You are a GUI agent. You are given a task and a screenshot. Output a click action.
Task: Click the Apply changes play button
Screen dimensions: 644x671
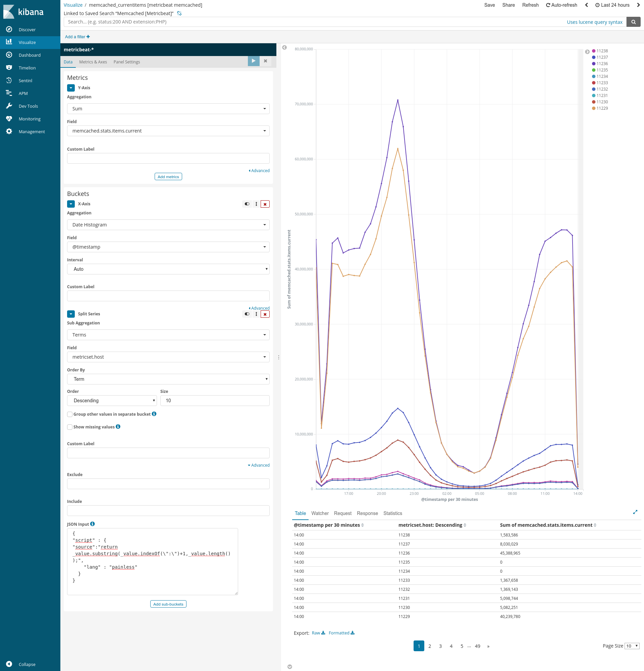coord(253,61)
